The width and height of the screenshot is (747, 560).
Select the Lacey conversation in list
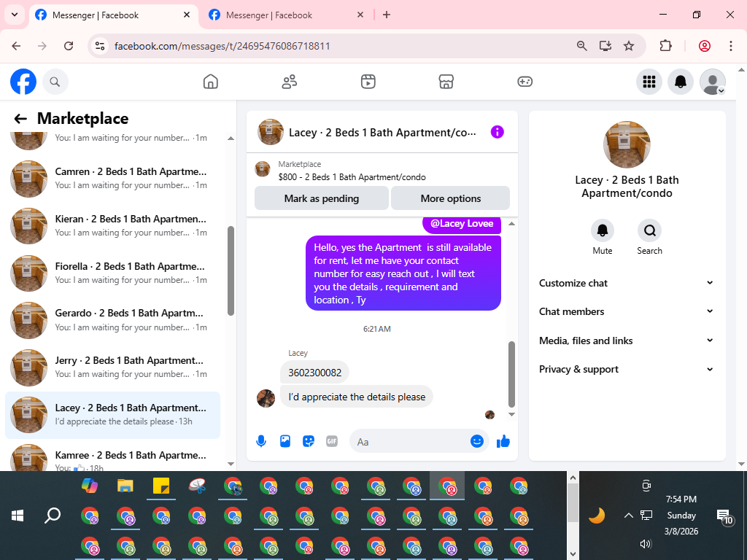pos(113,415)
